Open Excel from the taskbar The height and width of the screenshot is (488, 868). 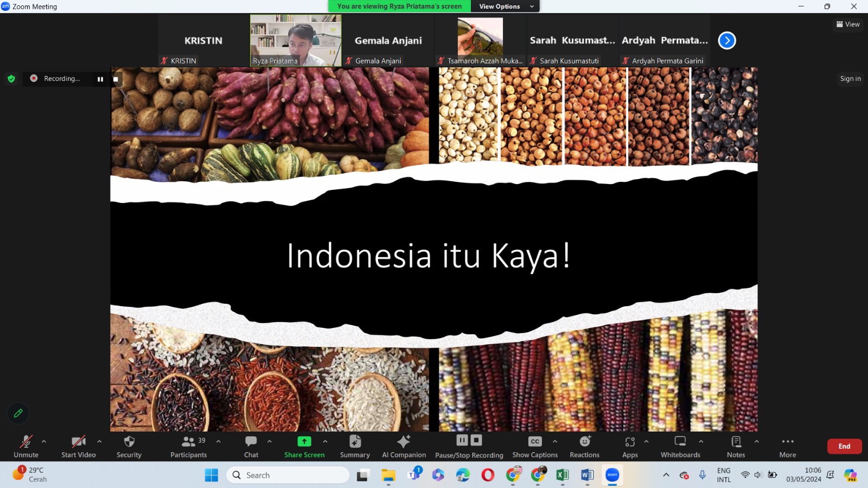563,475
